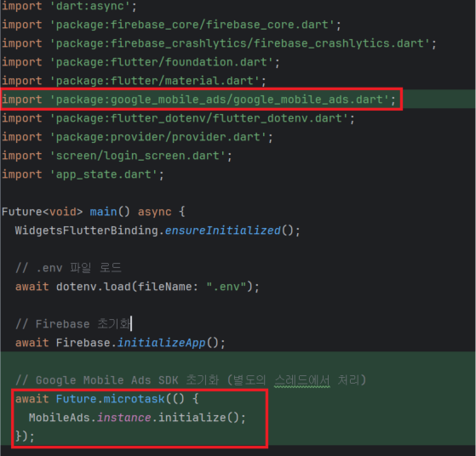Click the underlined word 스레드에서 in comment
This screenshot has width=476, height=456.
point(302,380)
